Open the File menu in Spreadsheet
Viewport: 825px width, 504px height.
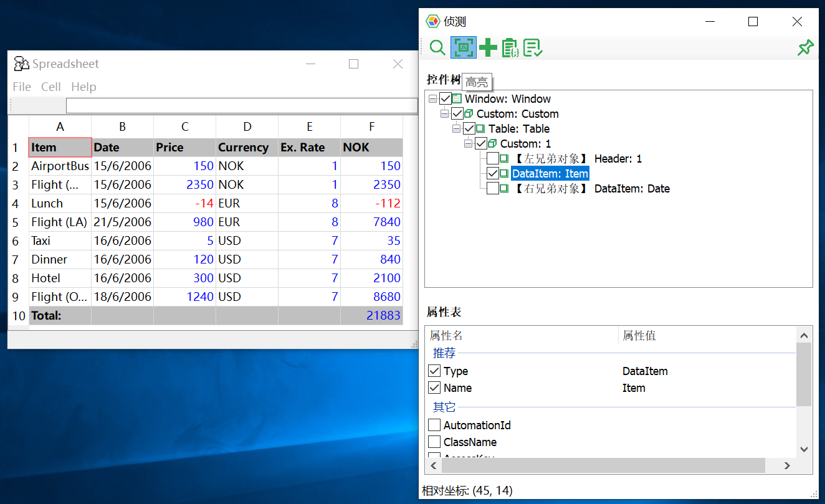point(22,87)
